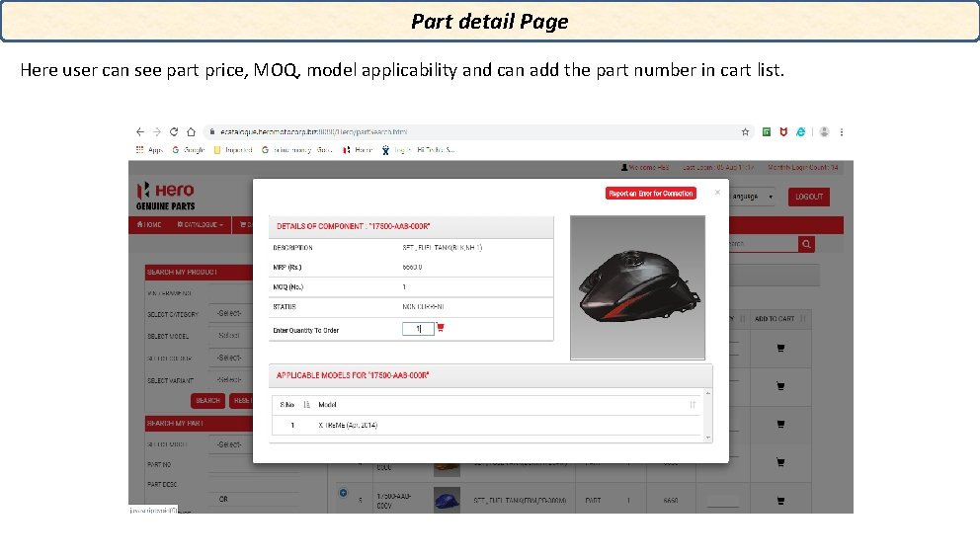Click the red SEARCH button

click(x=207, y=401)
